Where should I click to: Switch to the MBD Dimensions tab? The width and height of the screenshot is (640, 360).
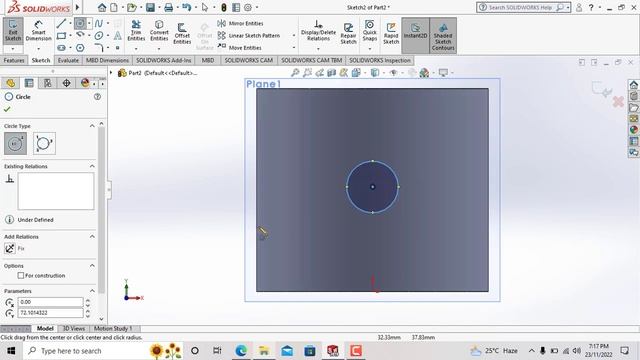pyautogui.click(x=107, y=60)
